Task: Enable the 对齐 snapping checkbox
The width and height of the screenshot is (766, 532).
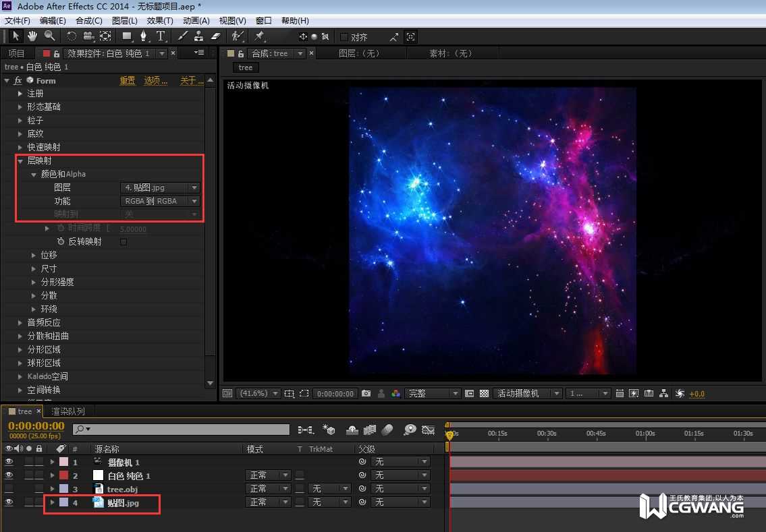Action: tap(344, 37)
